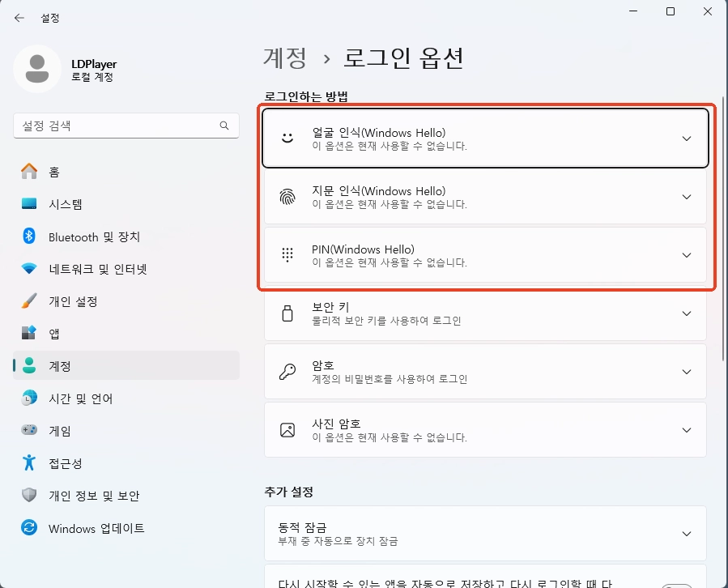This screenshot has height=588, width=728.
Task: Expand the 암호 chevron
Action: click(687, 372)
